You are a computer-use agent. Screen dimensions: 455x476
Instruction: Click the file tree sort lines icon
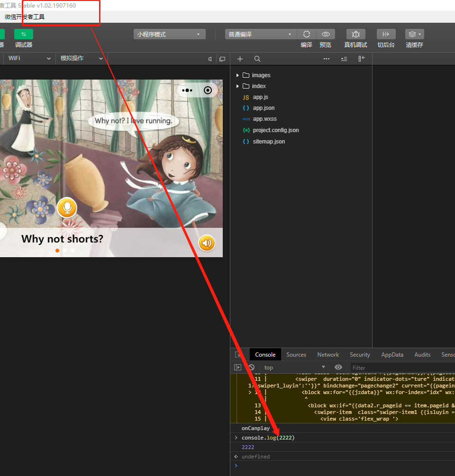[x=344, y=59]
